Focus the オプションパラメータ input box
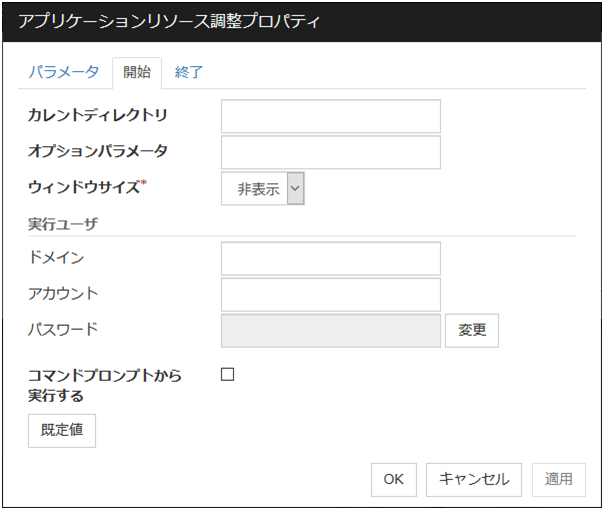 click(x=330, y=152)
